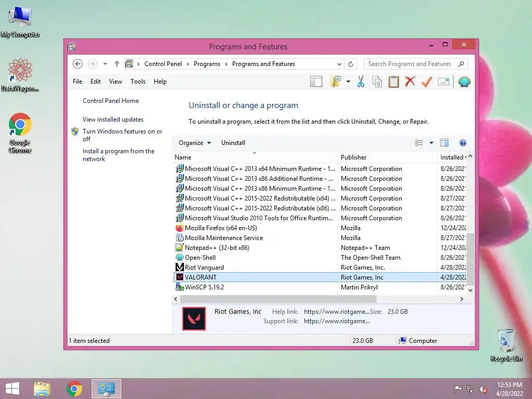Open Turn Windows features on or off

point(122,135)
